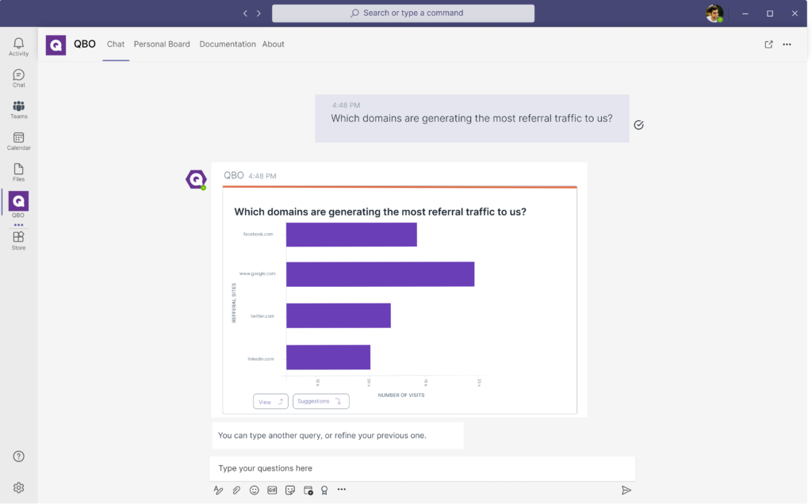
Task: Open the emoji picker
Action: [x=255, y=491]
